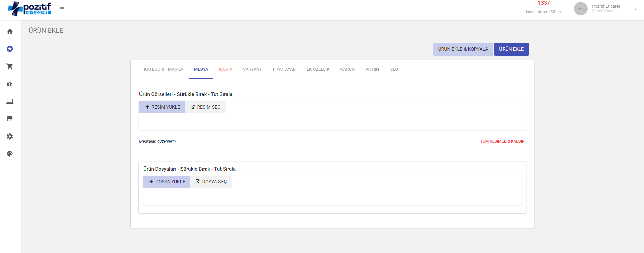The width and height of the screenshot is (644, 253).
Task: Open the VARYANT tab
Action: click(x=252, y=69)
